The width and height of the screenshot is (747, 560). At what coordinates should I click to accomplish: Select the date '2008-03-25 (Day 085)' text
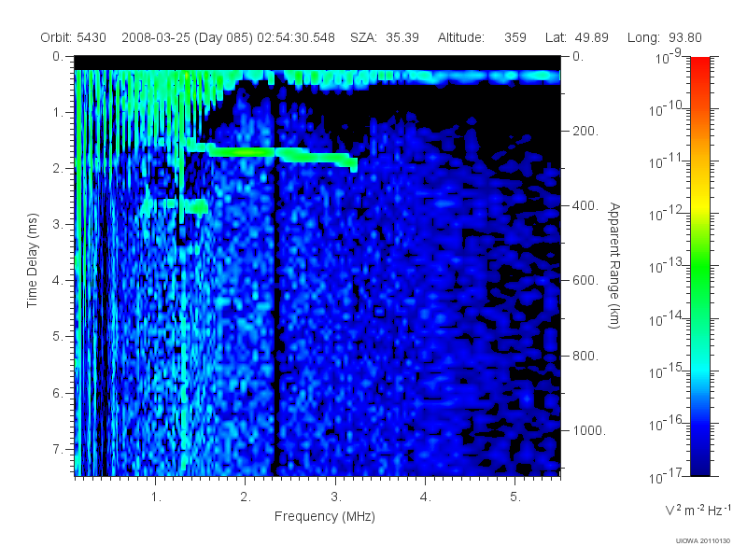tap(187, 37)
